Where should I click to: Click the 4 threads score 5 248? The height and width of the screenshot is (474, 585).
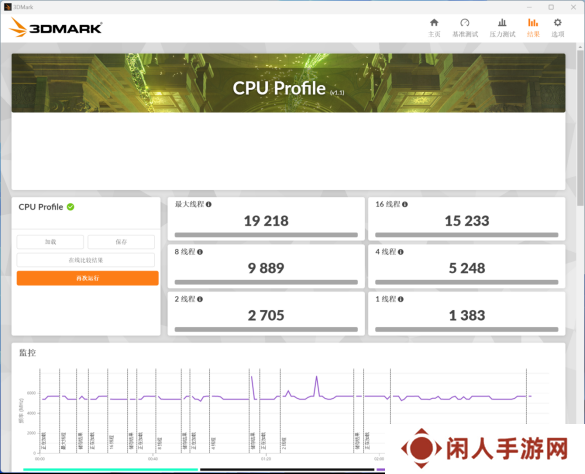coord(467,268)
